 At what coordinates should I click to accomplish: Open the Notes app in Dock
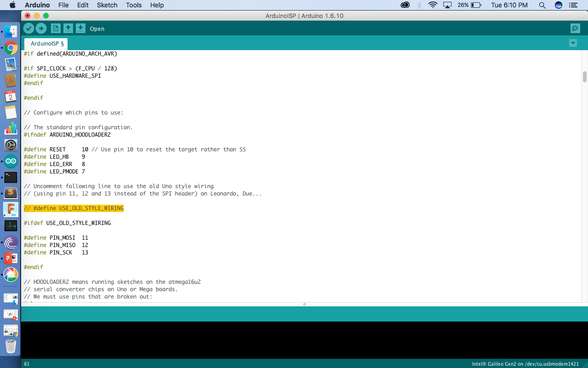pyautogui.click(x=11, y=113)
